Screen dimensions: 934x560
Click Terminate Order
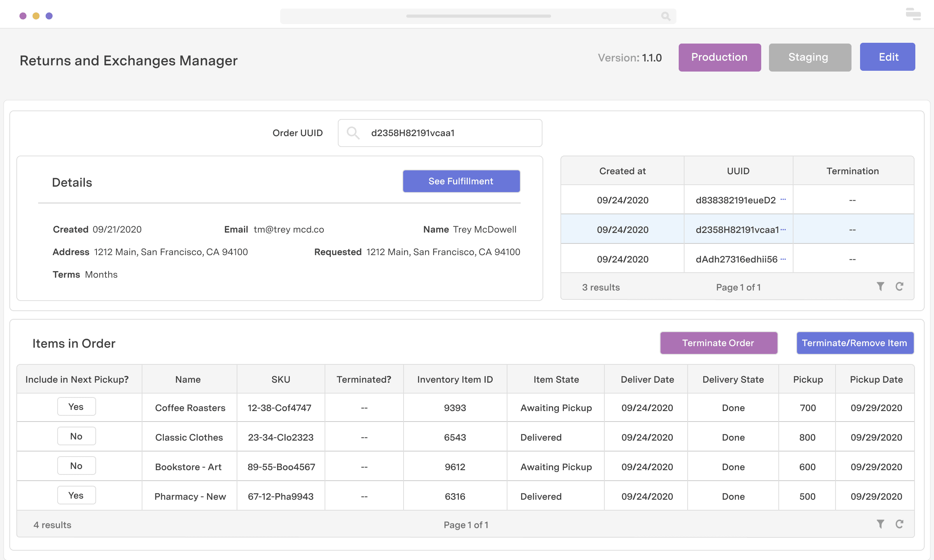(718, 343)
